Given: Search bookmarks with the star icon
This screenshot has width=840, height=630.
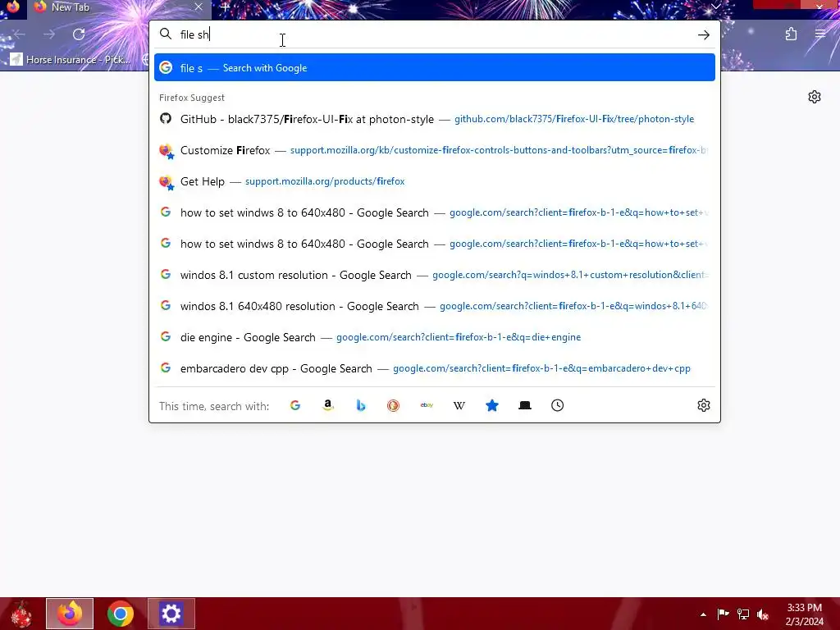Looking at the screenshot, I should (x=492, y=405).
